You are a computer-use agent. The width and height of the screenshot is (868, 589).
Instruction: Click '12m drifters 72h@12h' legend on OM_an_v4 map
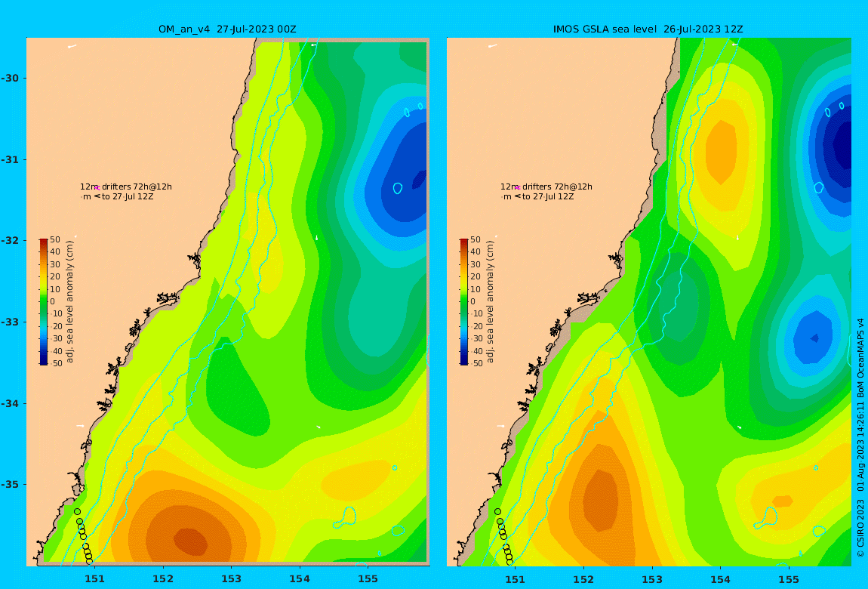(125, 187)
